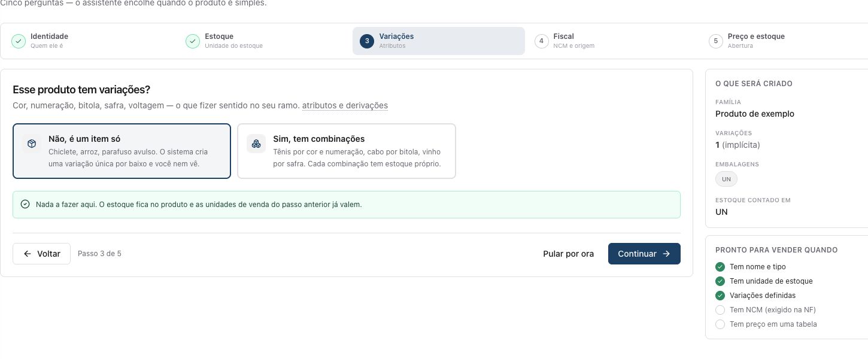Click the 'Nada a fazer aqui' notice text

click(x=199, y=204)
